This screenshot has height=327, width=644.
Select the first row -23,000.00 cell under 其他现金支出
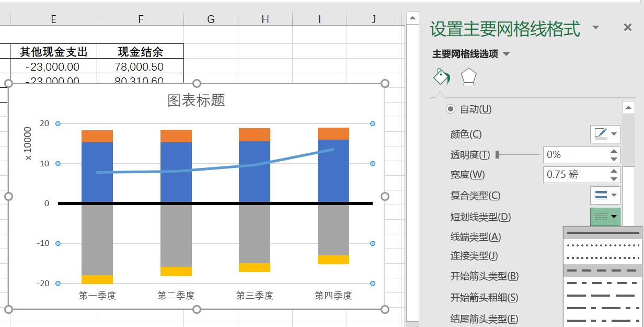pos(53,66)
